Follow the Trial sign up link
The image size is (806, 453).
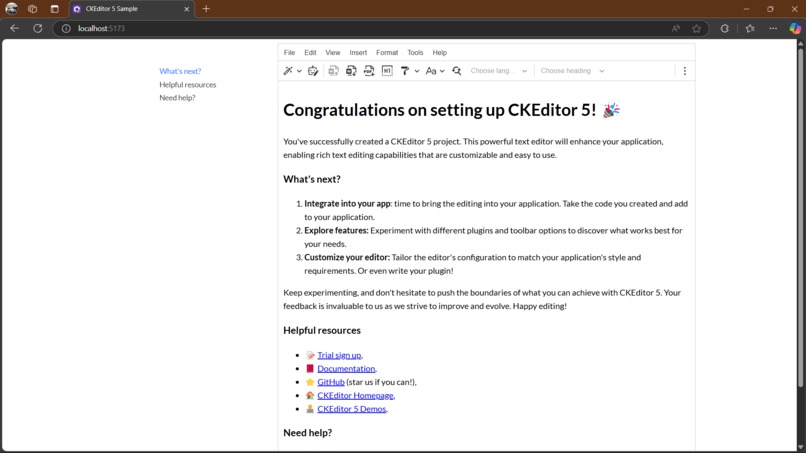tap(339, 355)
